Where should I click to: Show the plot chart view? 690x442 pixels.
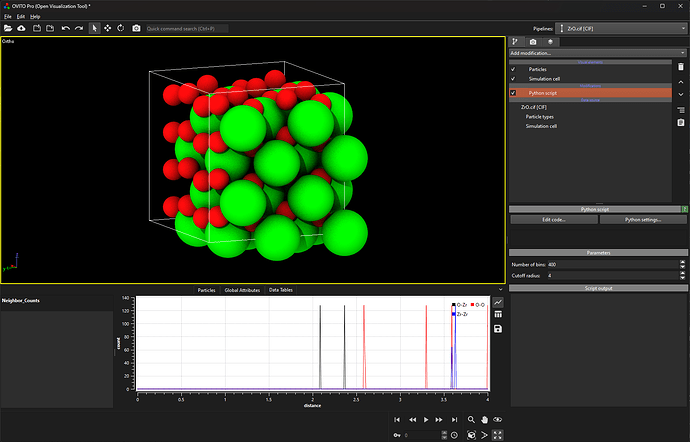(498, 302)
